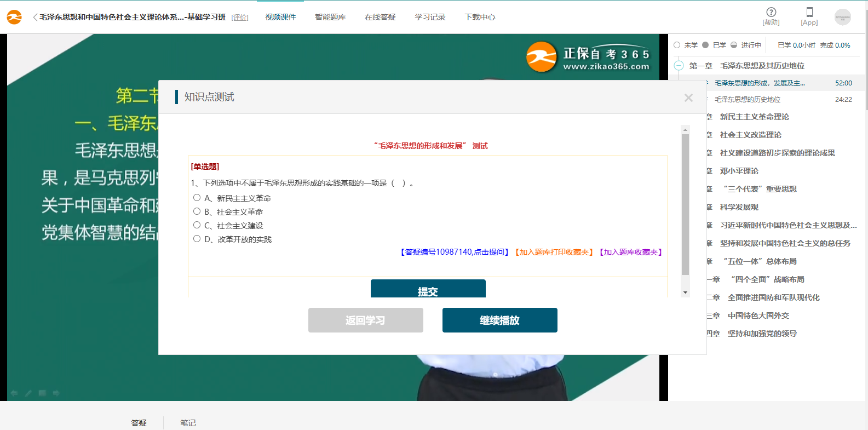
Task: Click the quiz scrollbar up arrow
Action: tap(685, 130)
